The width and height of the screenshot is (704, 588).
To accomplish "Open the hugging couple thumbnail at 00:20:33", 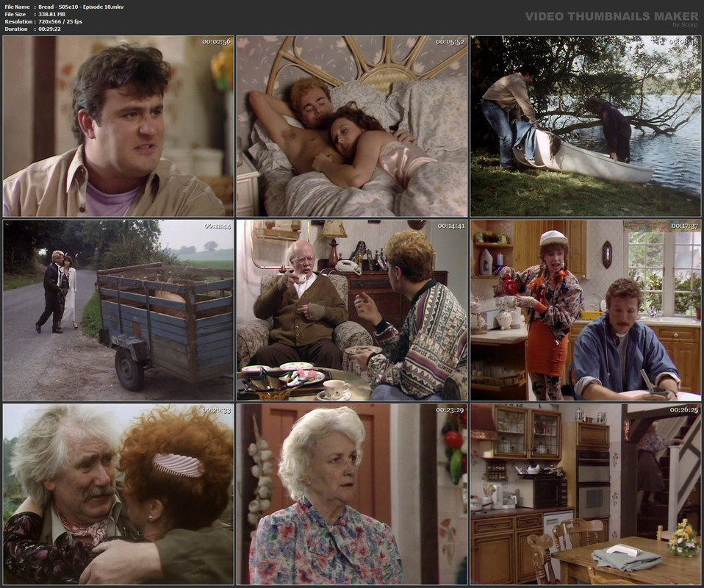I will tap(118, 494).
